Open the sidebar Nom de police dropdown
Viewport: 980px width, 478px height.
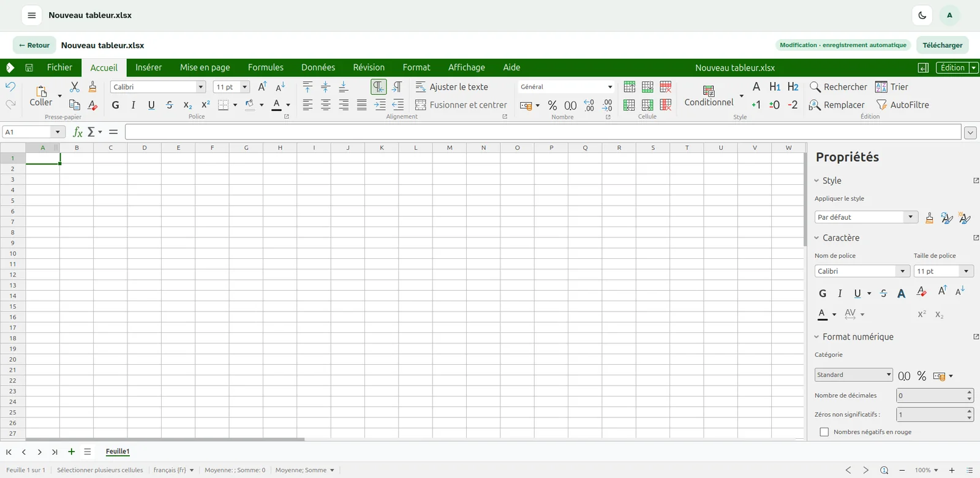[902, 271]
